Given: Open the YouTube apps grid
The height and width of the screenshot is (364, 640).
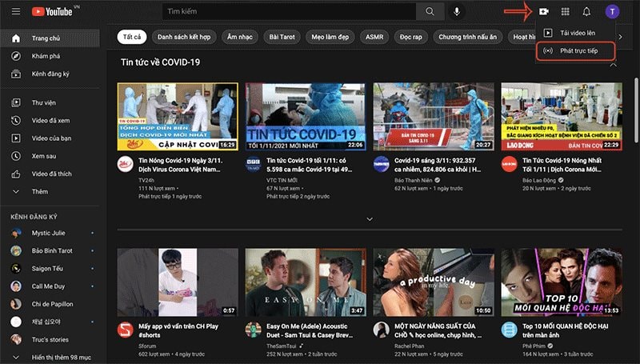Looking at the screenshot, I should [566, 12].
